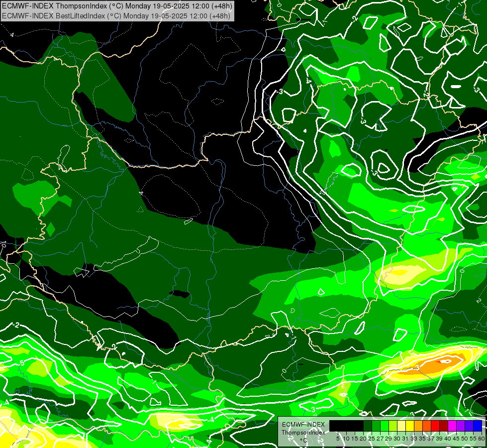This screenshot has width=487, height=448.
Task: Click the purple 45–50 legend swatch
Action: click(x=461, y=426)
